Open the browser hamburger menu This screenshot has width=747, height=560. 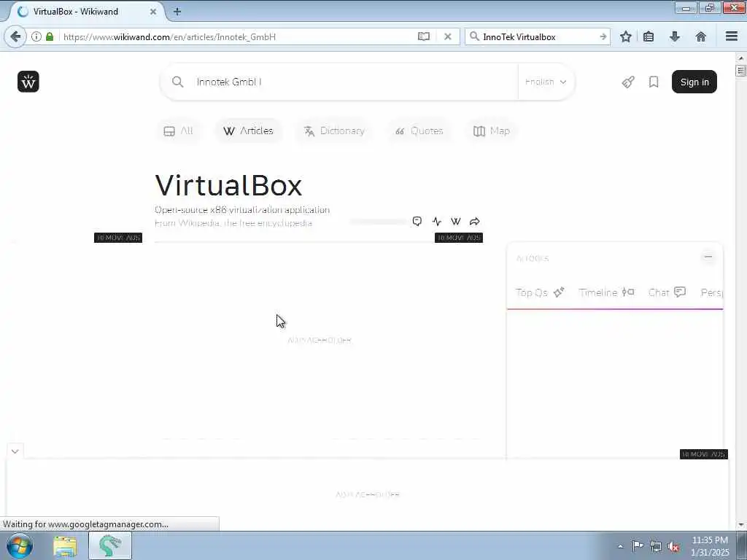(x=732, y=36)
